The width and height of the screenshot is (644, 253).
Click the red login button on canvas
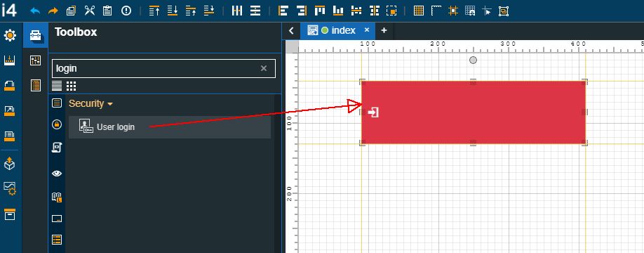[x=473, y=112]
